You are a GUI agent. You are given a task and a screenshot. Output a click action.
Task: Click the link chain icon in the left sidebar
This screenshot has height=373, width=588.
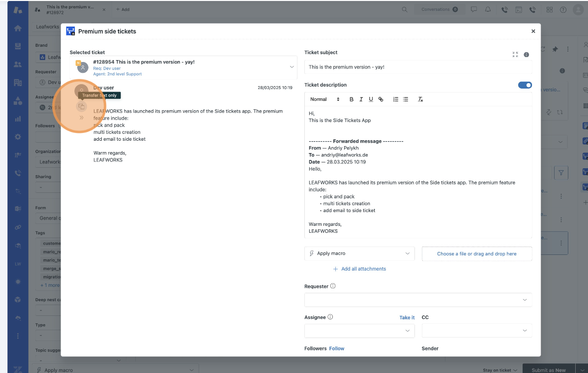18,227
